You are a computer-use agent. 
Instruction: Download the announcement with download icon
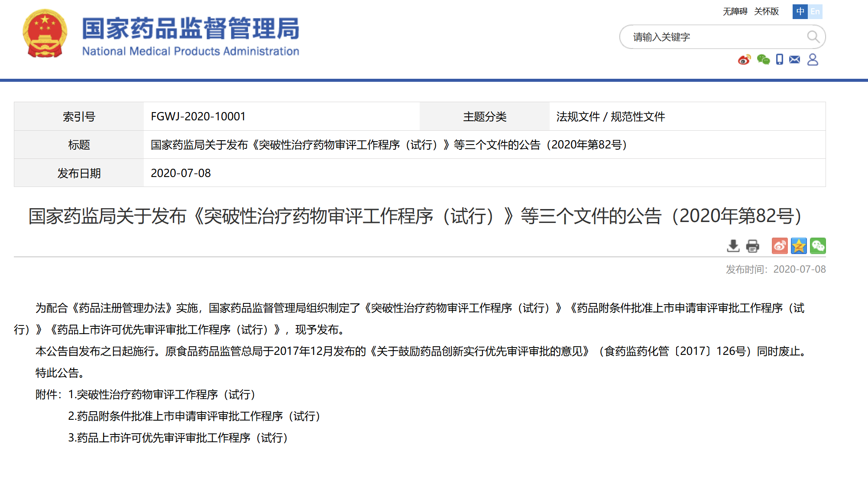[733, 246]
